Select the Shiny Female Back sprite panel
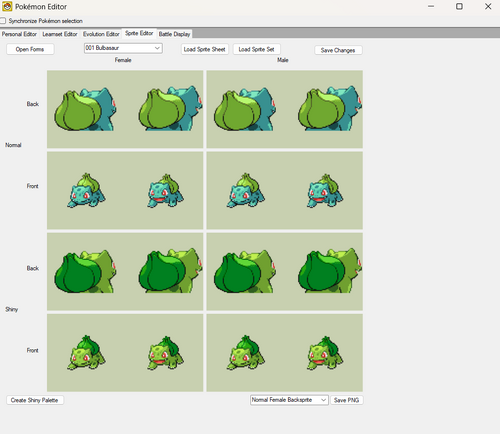This screenshot has height=434, width=500. [125, 271]
